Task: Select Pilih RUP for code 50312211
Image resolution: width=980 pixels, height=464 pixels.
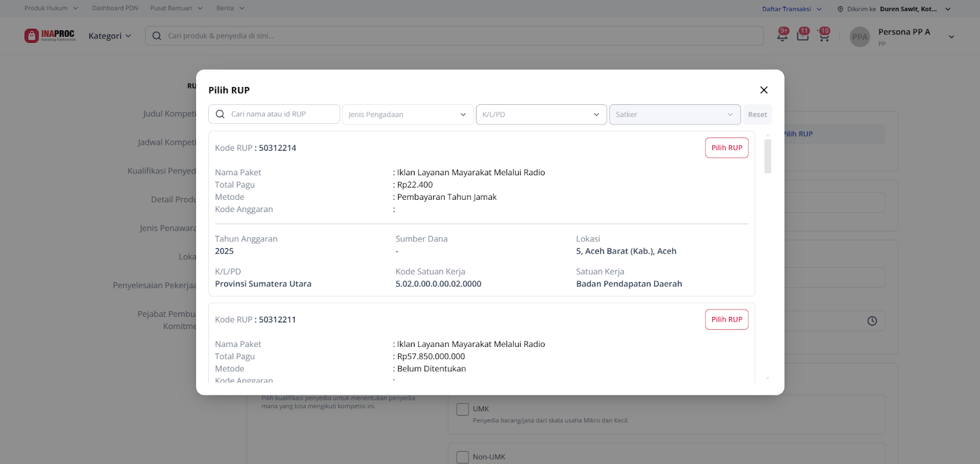Action: 726,319
